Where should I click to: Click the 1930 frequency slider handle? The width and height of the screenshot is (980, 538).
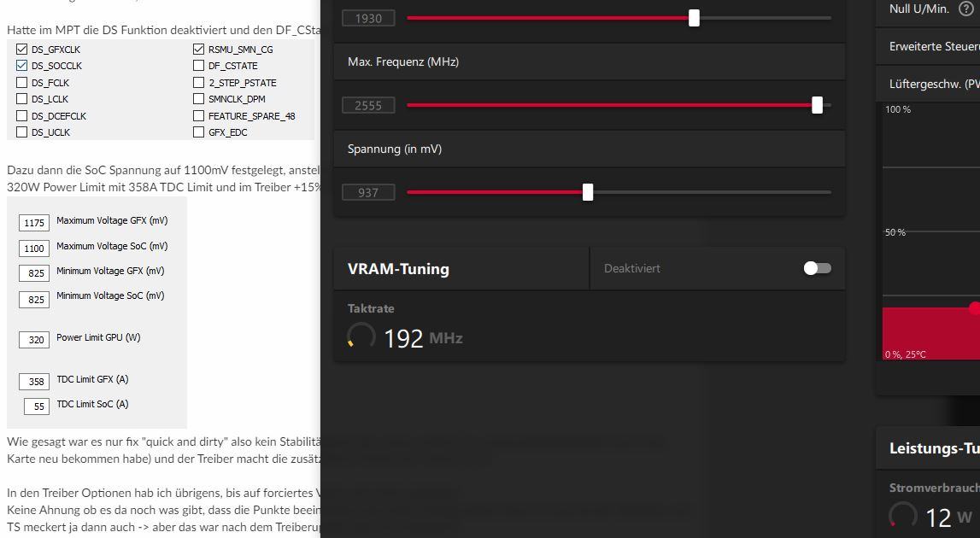pos(694,18)
